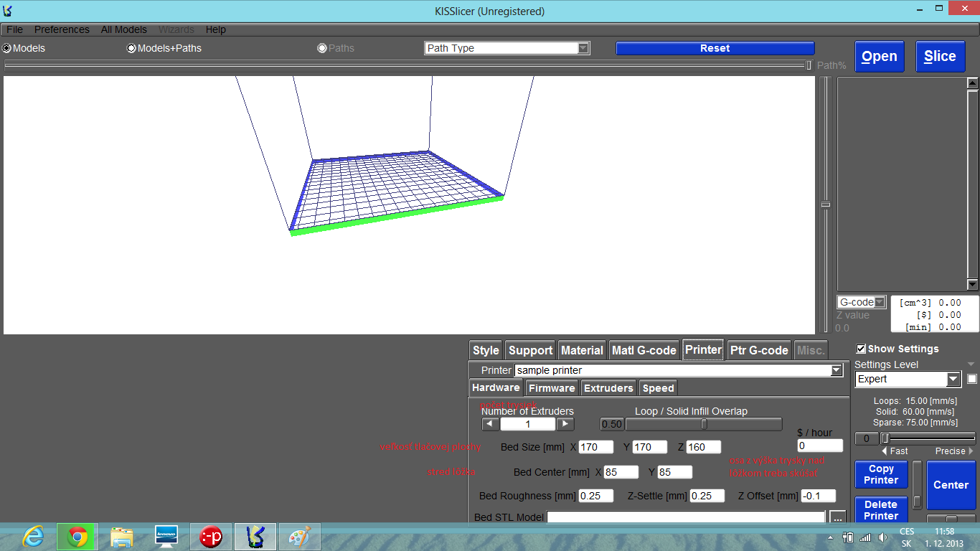Click the Bed Size X input field
Screen dimensions: 980x551
[x=595, y=447]
